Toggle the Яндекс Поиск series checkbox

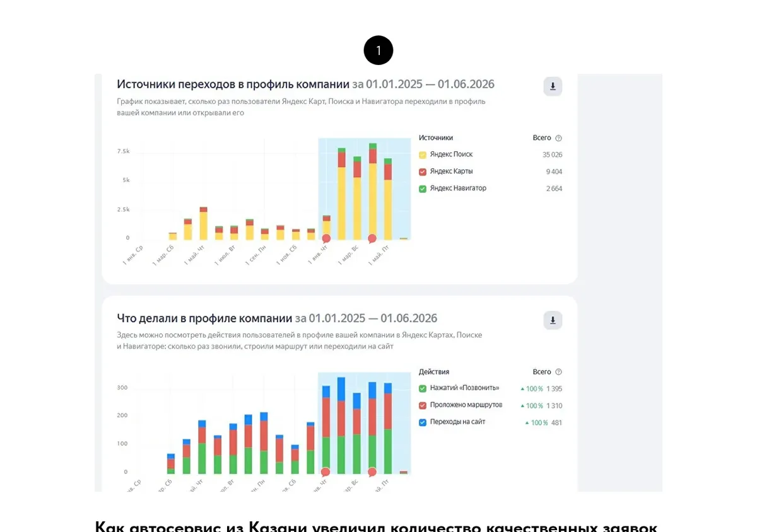(423, 154)
